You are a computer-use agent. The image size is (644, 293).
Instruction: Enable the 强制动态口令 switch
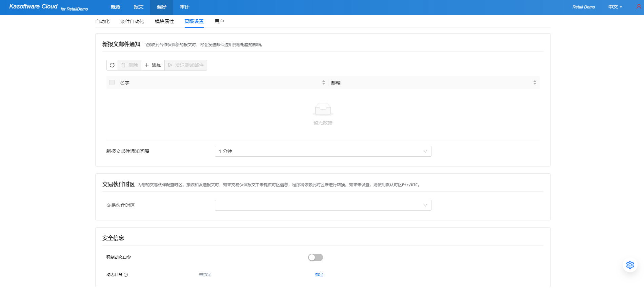[315, 257]
